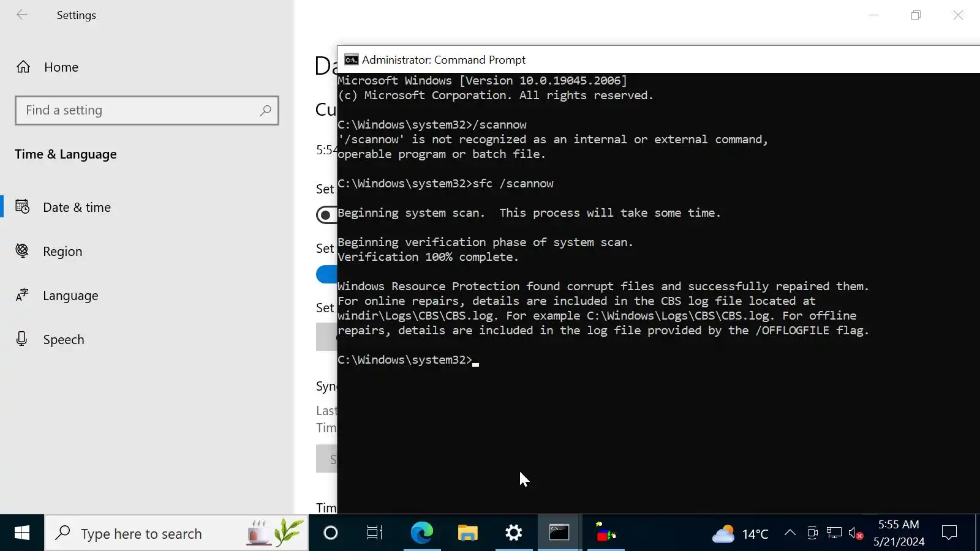The image size is (980, 551).
Task: Click the Meet Now tray icon
Action: click(x=812, y=533)
